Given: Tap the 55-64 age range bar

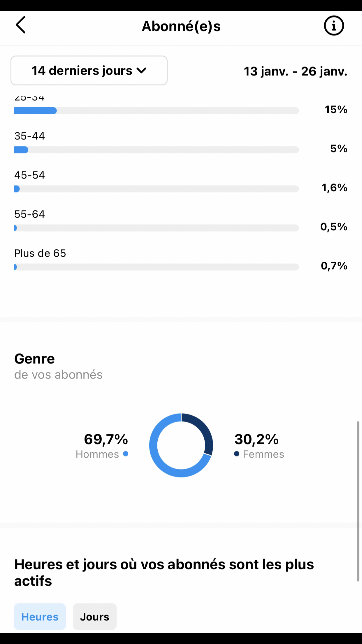Looking at the screenshot, I should coord(156,228).
